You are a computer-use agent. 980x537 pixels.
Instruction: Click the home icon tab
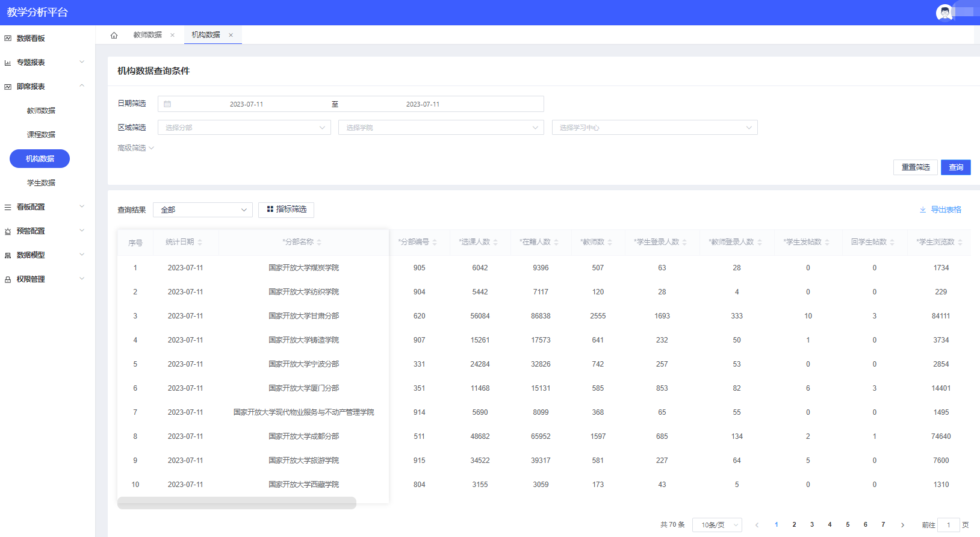point(114,35)
